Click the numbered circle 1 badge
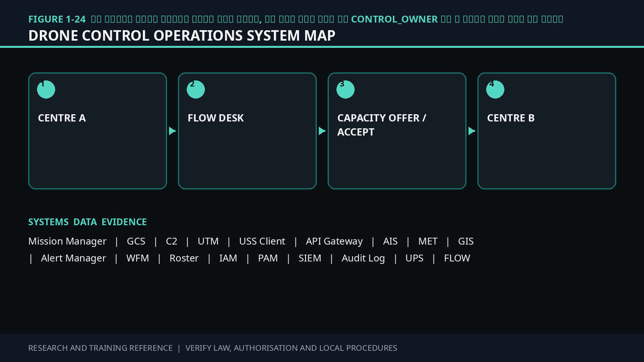The width and height of the screenshot is (644, 362). (46, 89)
